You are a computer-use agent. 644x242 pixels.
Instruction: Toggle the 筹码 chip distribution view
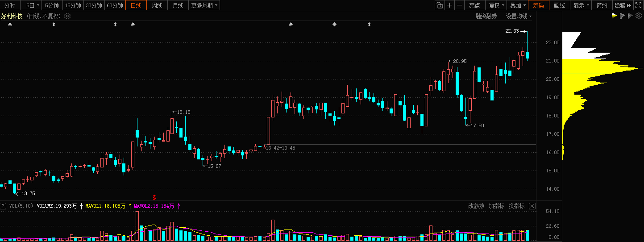click(539, 5)
